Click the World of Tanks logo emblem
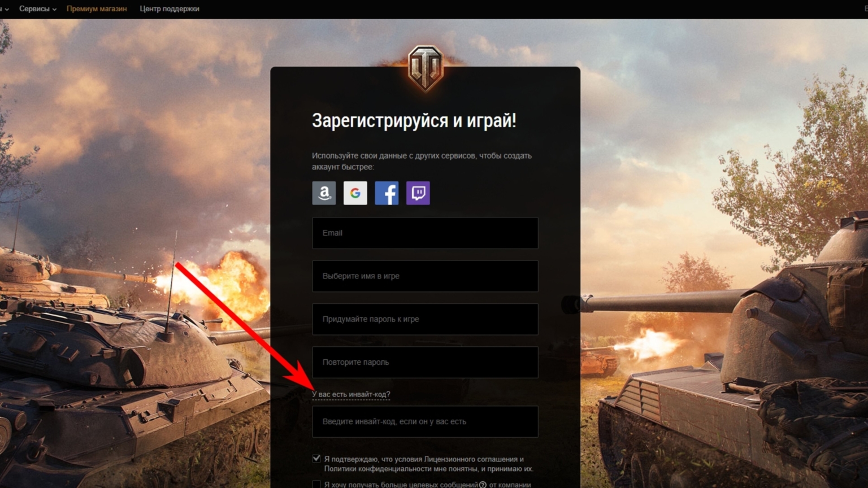868x488 pixels. 426,68
